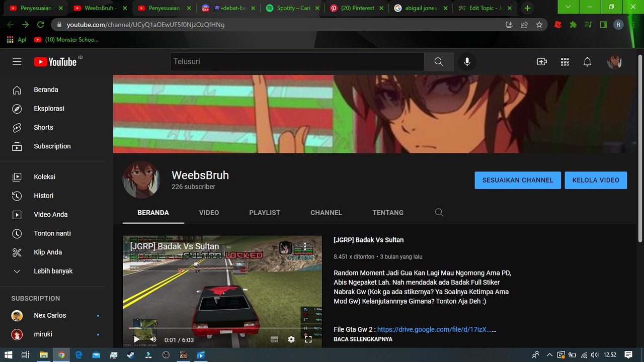This screenshot has height=362, width=644.
Task: Start voice search with microphone icon
Action: [467, 62]
